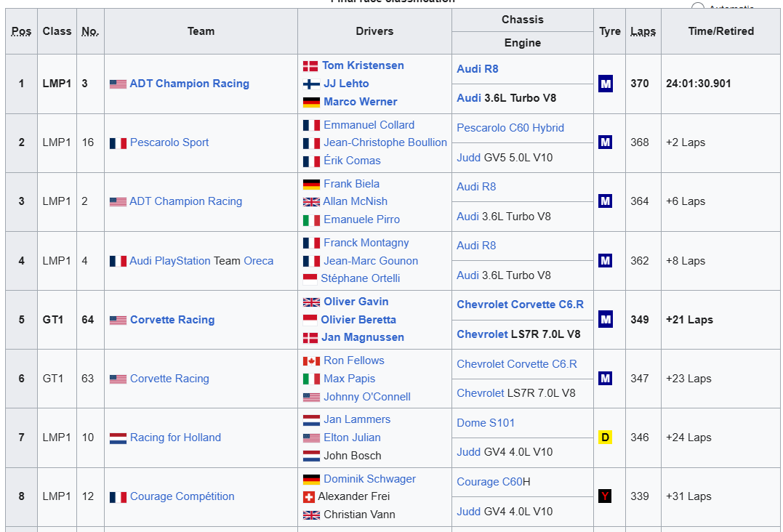The image size is (783, 532).
Task: Click the Dunlop tyre icon for Racing for Holland
Action: (605, 438)
